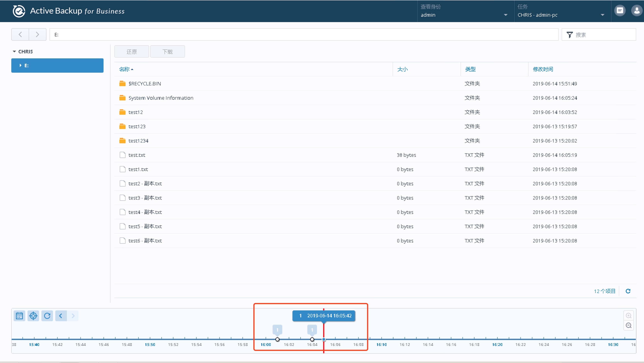The height and width of the screenshot is (363, 644).
Task: Click the 2019-06-14 15:51:49 modified time
Action: pyautogui.click(x=555, y=83)
